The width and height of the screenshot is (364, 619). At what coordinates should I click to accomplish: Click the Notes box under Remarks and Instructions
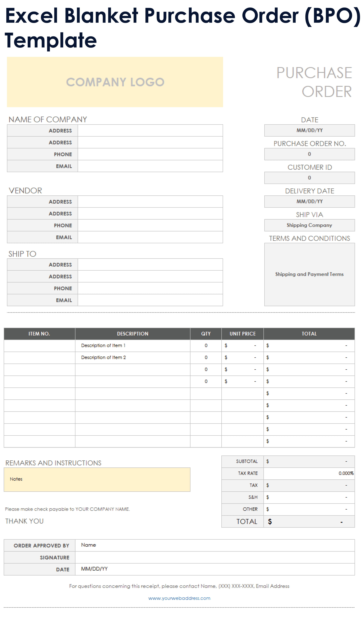click(x=97, y=479)
